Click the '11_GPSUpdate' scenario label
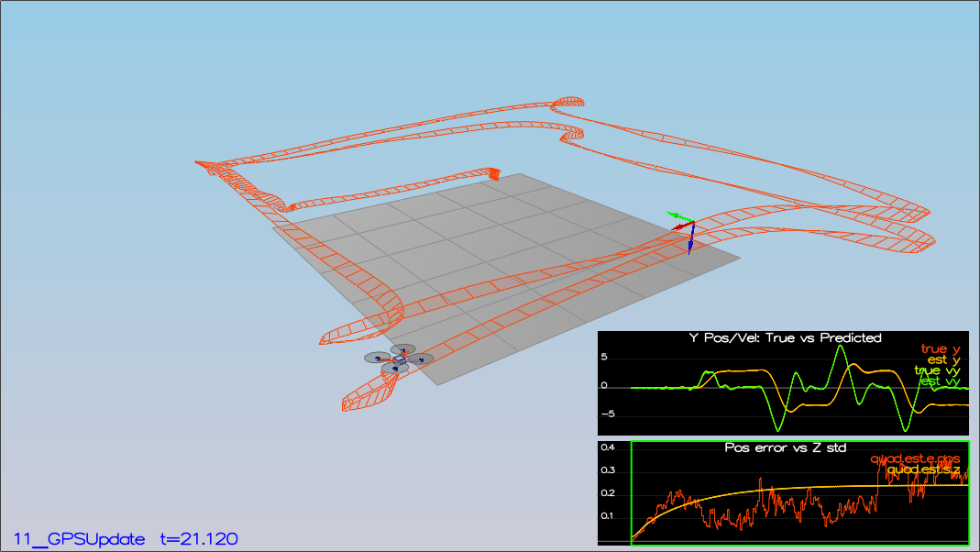The image size is (980, 552). pyautogui.click(x=80, y=539)
